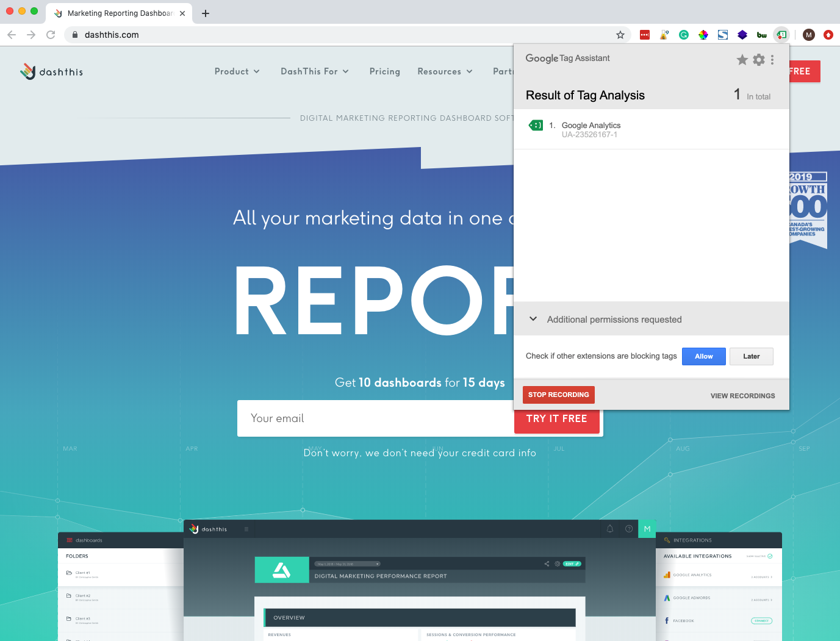
Task: Select the Marketing Reporting Dashboard tab
Action: [x=119, y=13]
